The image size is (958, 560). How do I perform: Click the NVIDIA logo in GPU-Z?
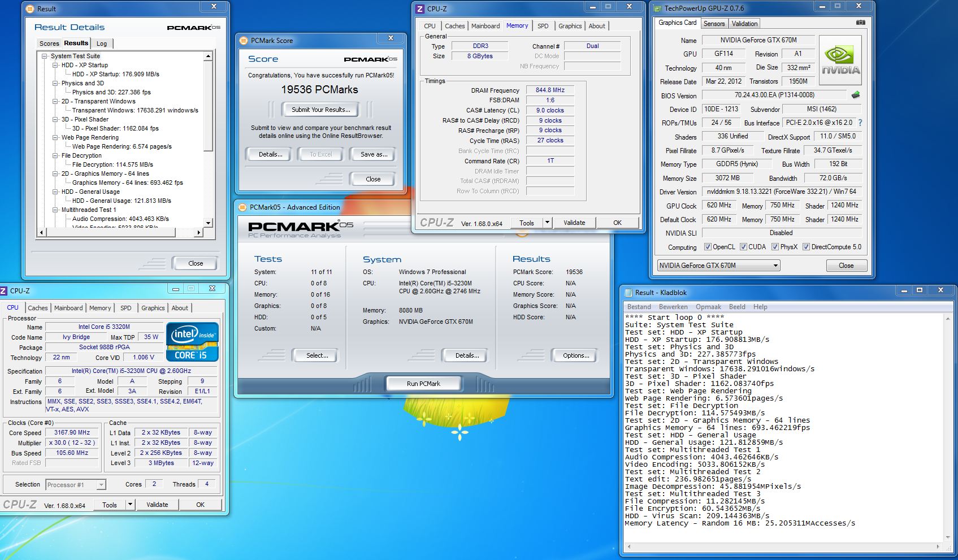840,60
